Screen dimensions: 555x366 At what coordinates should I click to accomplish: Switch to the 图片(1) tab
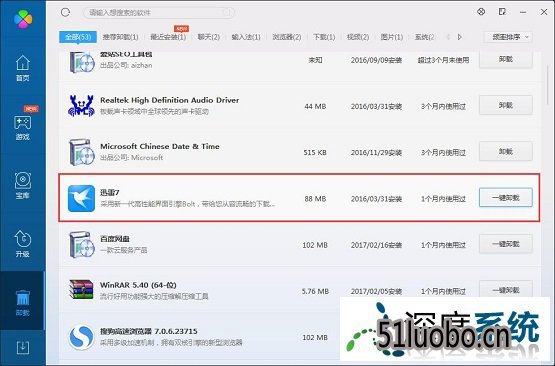coord(391,37)
